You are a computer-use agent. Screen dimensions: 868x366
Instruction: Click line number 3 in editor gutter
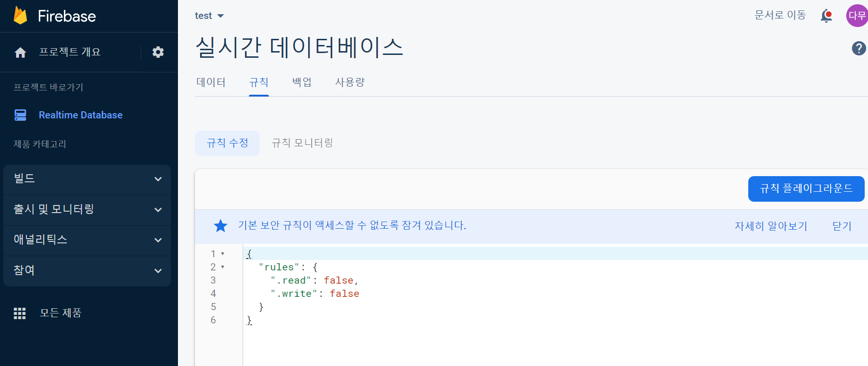[x=213, y=280]
